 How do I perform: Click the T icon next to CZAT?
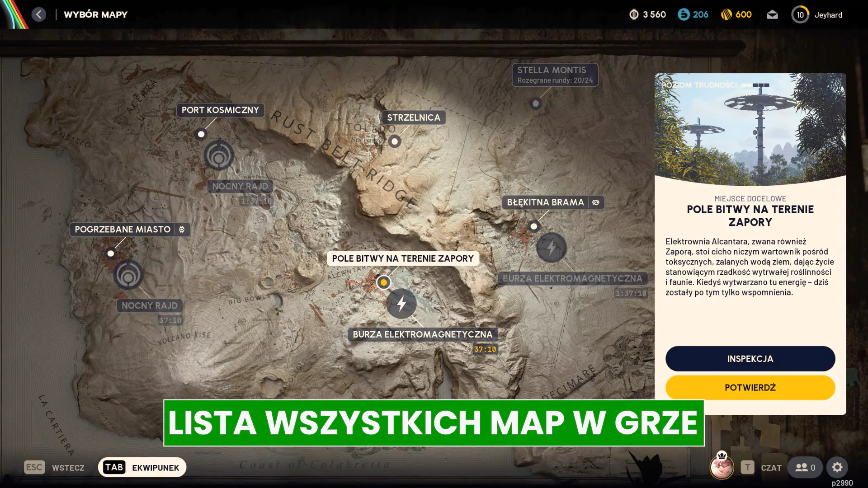[747, 467]
